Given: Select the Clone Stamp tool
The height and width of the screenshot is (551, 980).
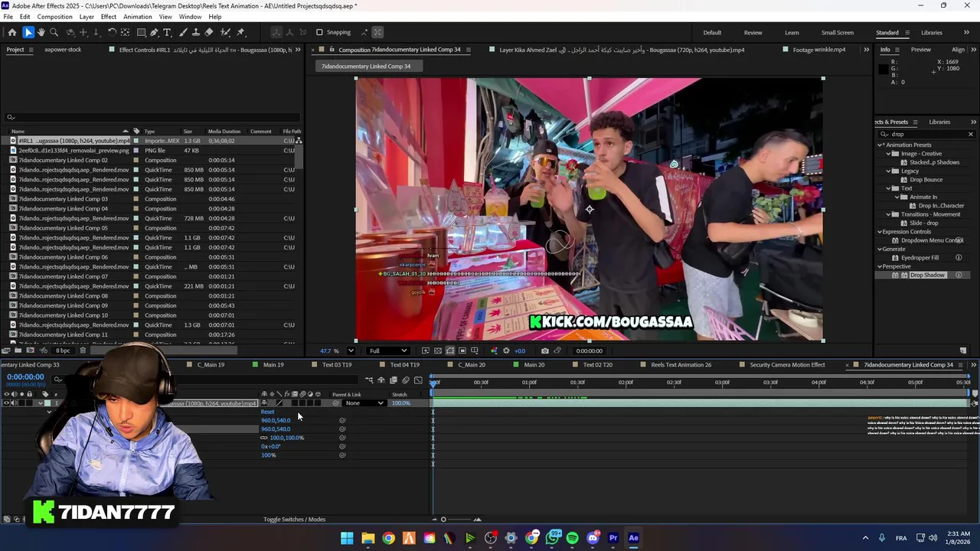Looking at the screenshot, I should (x=196, y=32).
